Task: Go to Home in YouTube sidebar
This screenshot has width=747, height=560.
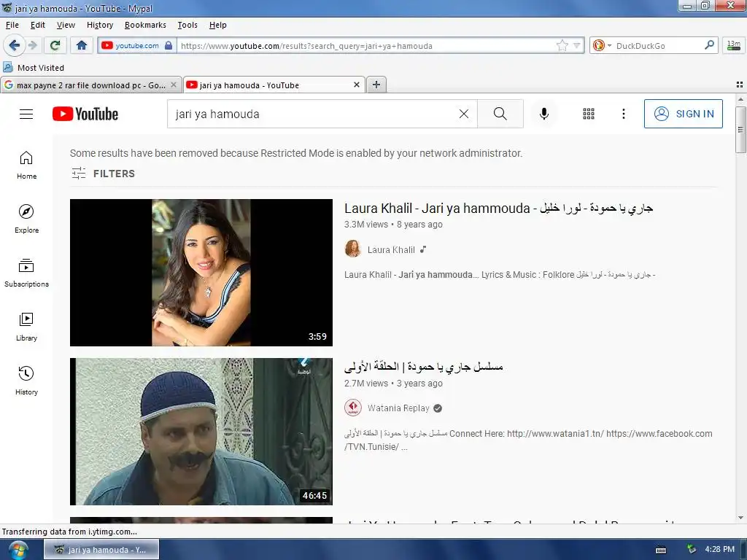Action: pyautogui.click(x=27, y=165)
